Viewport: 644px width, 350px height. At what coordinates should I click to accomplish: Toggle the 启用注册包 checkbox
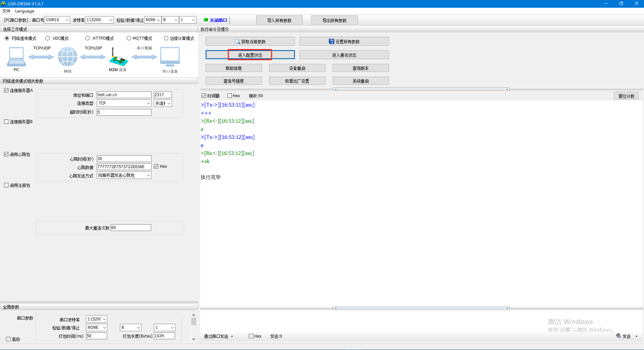point(6,185)
